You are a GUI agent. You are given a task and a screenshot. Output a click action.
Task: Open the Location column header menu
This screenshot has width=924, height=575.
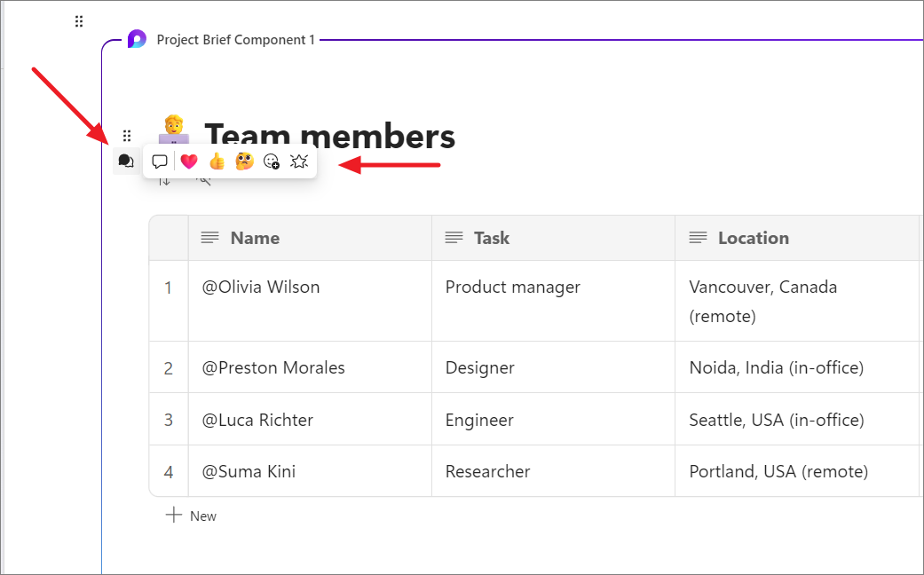753,238
